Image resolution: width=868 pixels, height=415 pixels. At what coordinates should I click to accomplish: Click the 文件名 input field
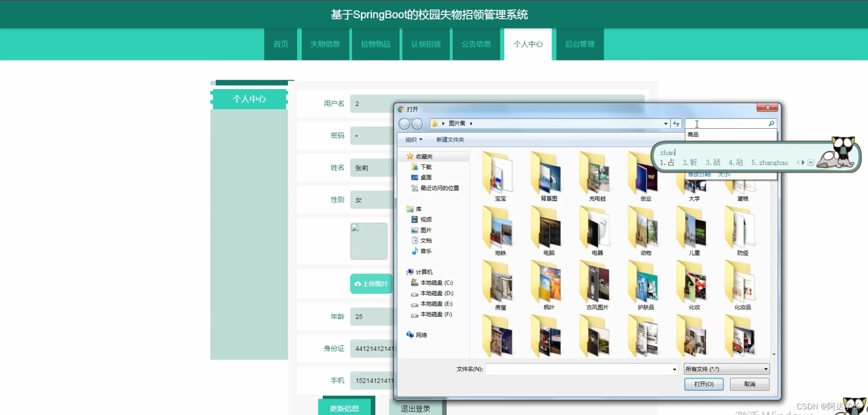coord(579,369)
